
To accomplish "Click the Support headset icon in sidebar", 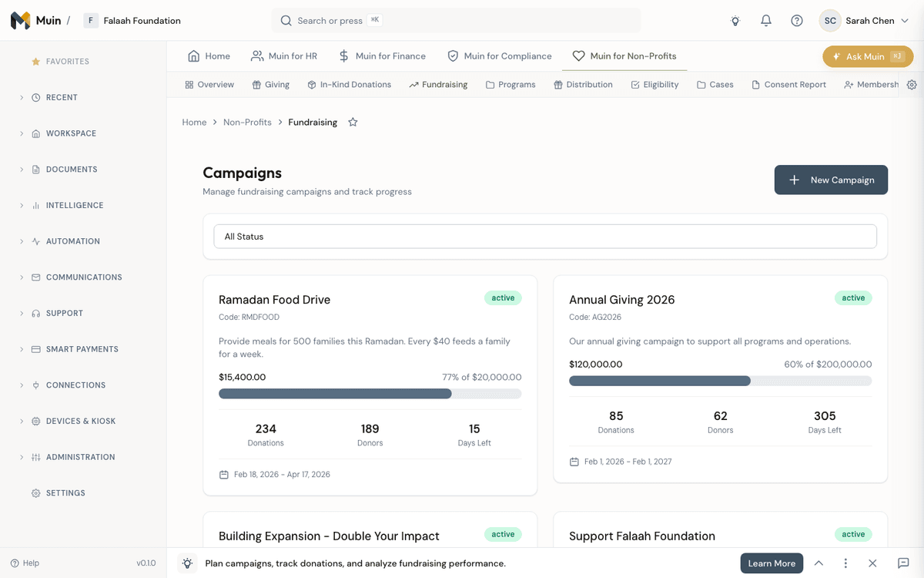I will click(35, 314).
